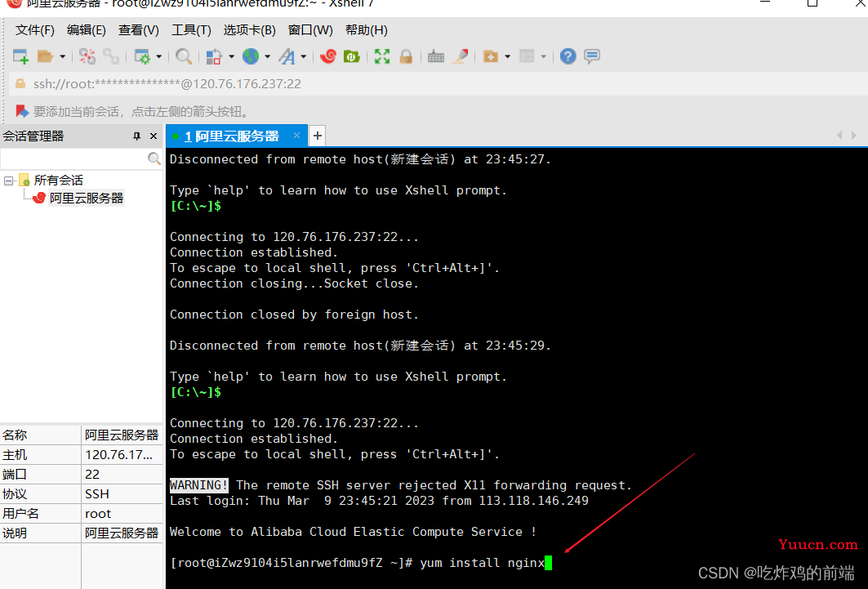Toggle full screen with green arrows icon
Viewport: 868px width, 589px height.
pos(382,56)
